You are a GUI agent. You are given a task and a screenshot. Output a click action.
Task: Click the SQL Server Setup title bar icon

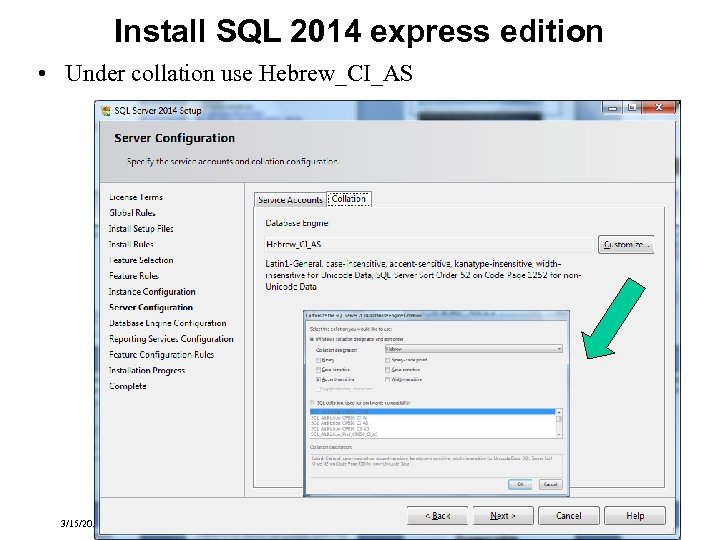[x=106, y=111]
